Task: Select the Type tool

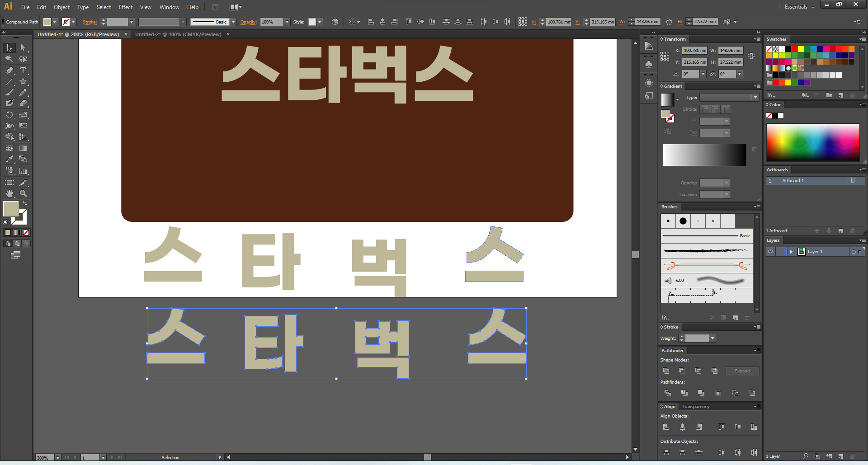Action: click(x=23, y=70)
